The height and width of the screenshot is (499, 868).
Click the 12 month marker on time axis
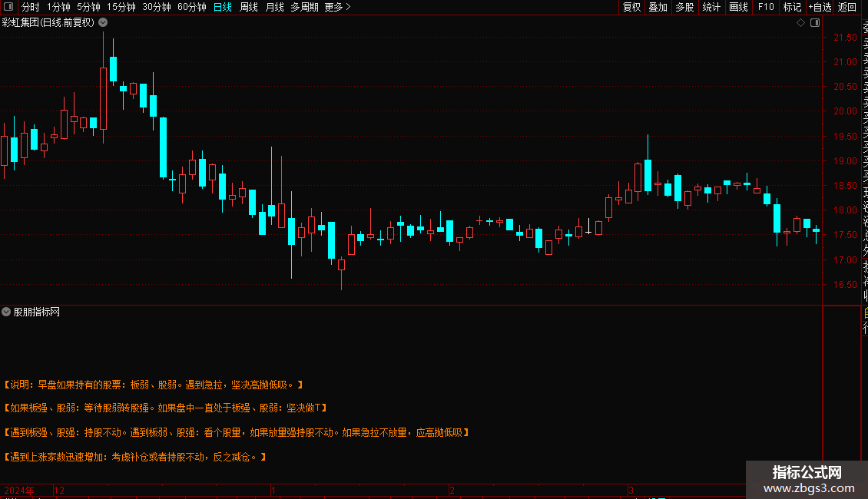coord(59,490)
